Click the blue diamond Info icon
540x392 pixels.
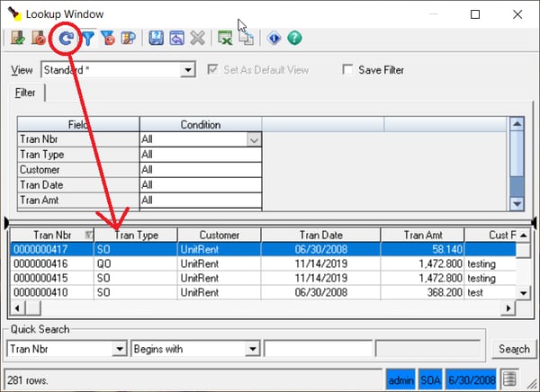[274, 39]
